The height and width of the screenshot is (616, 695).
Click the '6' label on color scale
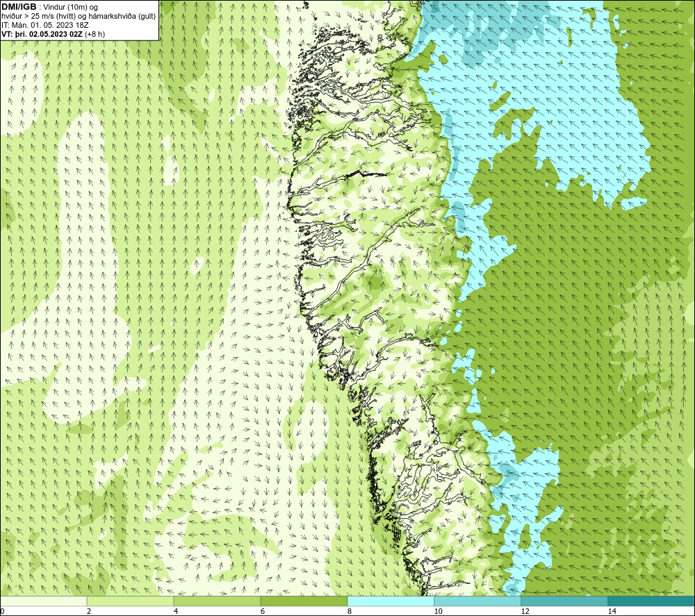(x=263, y=611)
